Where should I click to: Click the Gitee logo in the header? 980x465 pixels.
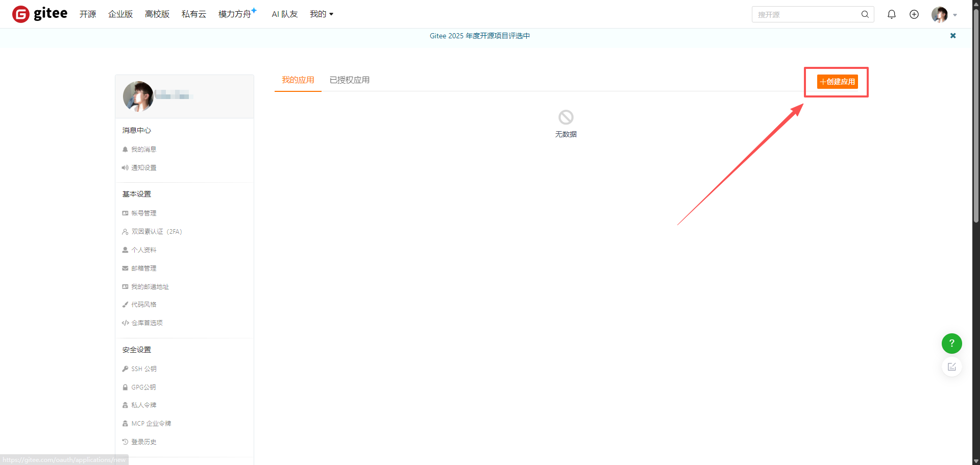click(40, 14)
